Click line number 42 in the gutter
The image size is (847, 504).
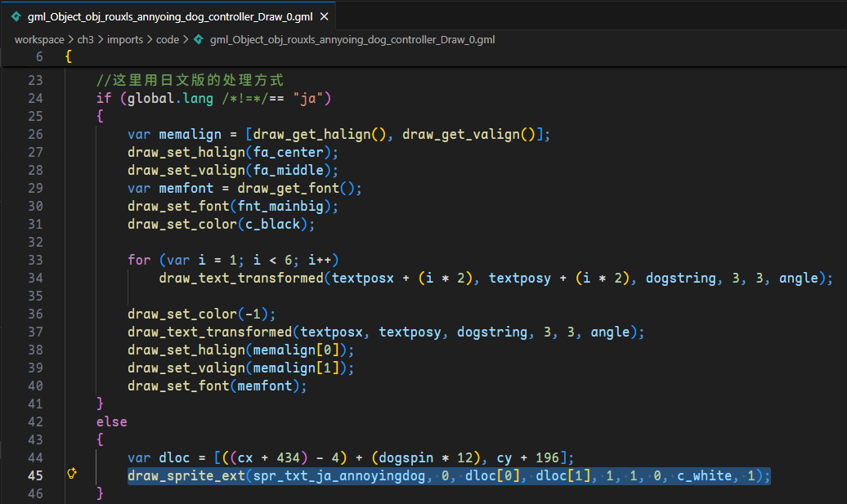(x=35, y=422)
